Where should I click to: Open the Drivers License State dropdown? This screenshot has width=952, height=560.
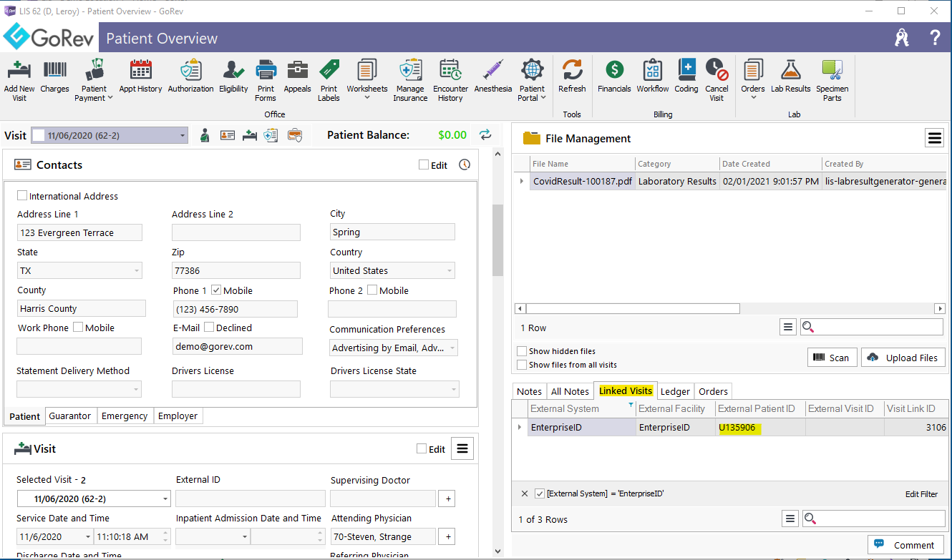click(x=453, y=390)
